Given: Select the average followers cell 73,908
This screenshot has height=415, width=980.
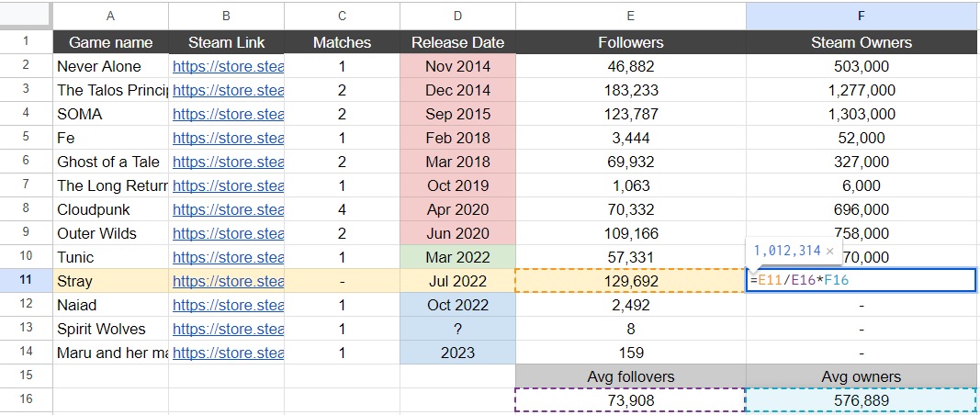Looking at the screenshot, I should 631,400.
